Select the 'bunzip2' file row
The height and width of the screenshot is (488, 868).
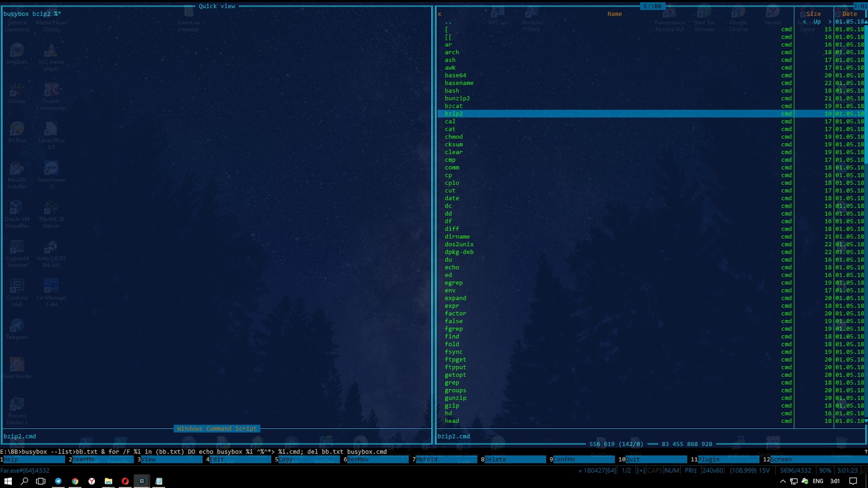(650, 98)
